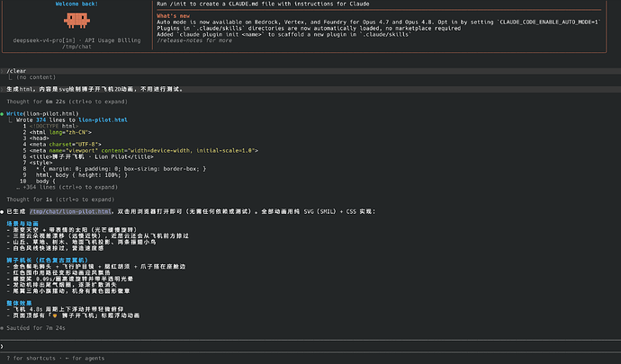Click the user prompt about svg lion airplane 2D animation
621x364 pixels.
pos(95,89)
